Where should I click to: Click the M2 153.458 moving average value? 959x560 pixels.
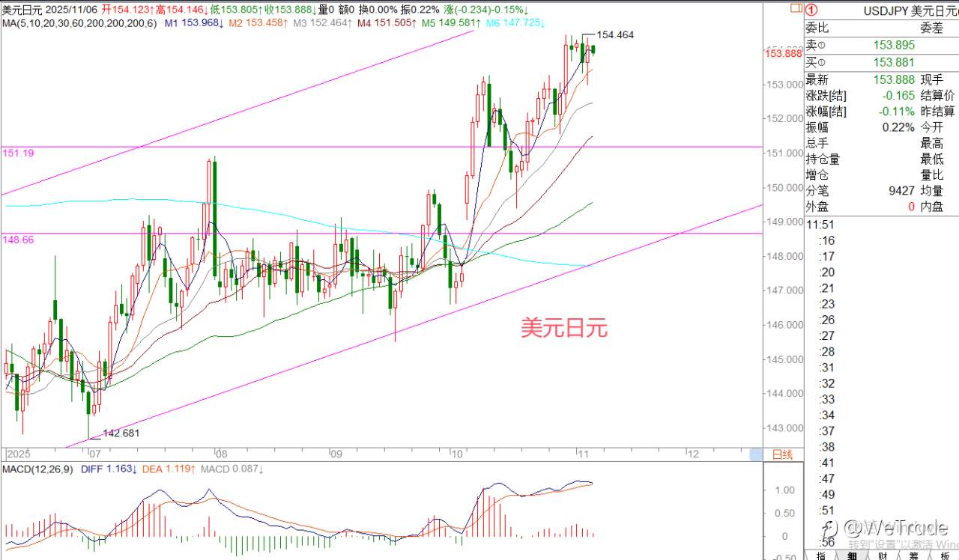[258, 24]
